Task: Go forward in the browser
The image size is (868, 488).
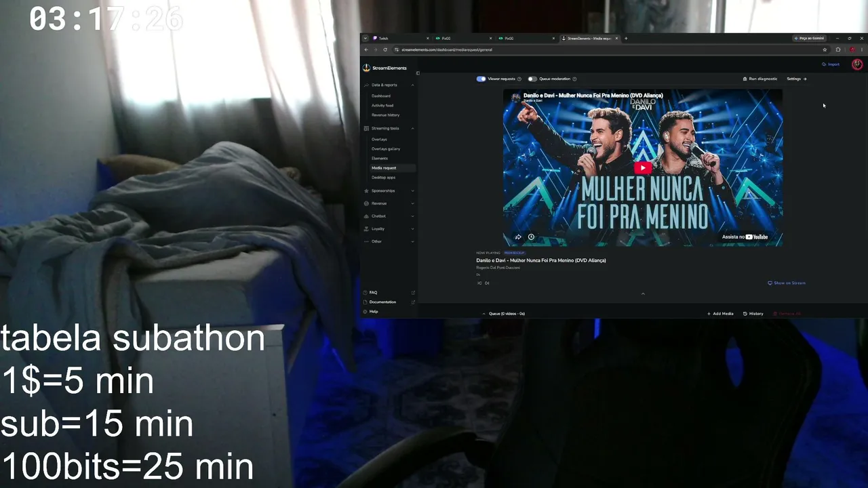Action: [x=376, y=49]
